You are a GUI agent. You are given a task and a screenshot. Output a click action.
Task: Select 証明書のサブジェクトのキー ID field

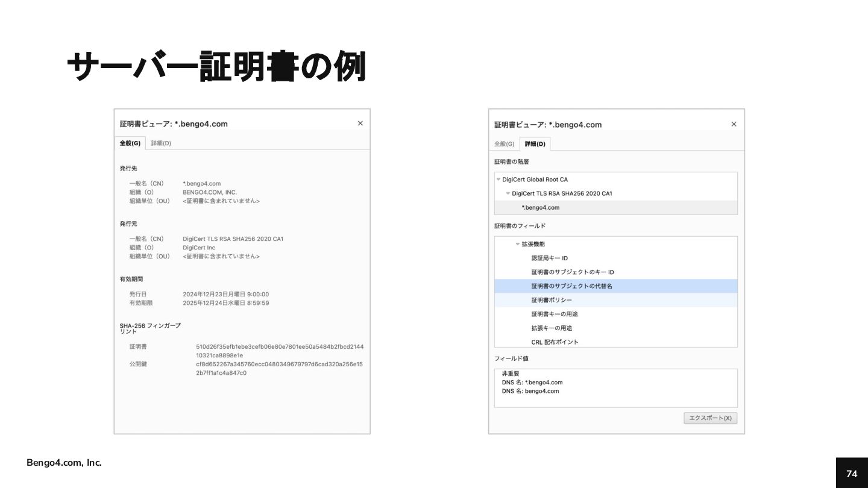tap(616, 272)
